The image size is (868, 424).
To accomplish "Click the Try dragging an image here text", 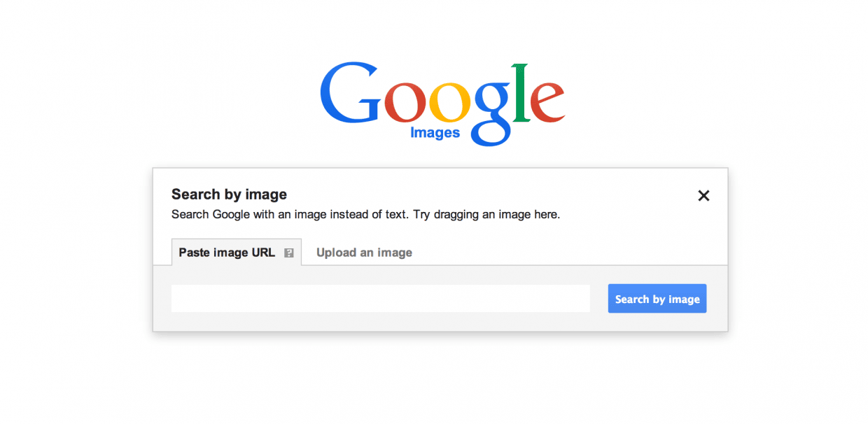I will [486, 215].
